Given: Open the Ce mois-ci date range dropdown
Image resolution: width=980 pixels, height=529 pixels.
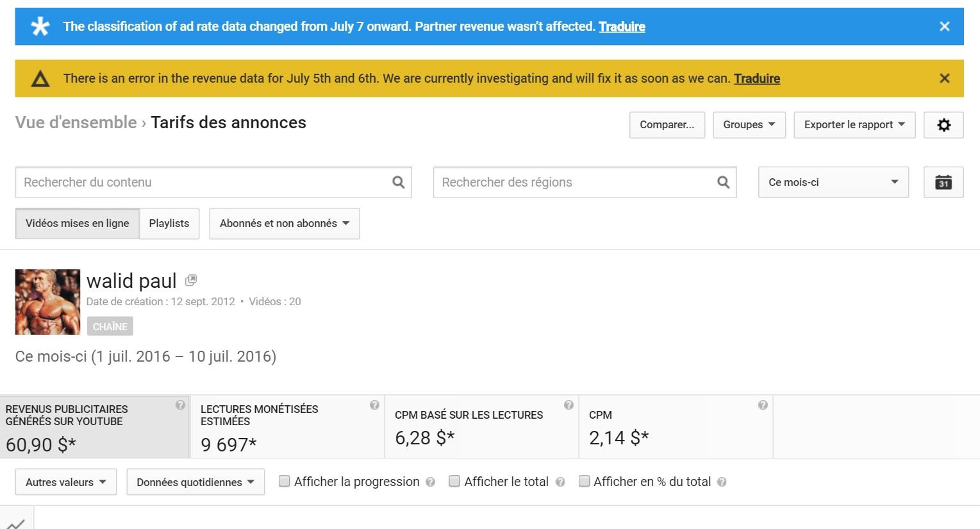Looking at the screenshot, I should click(833, 182).
